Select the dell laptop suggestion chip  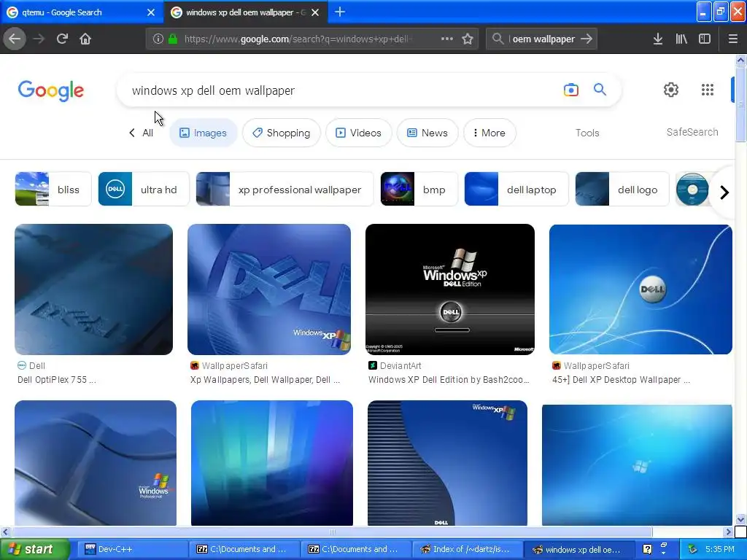(x=516, y=189)
